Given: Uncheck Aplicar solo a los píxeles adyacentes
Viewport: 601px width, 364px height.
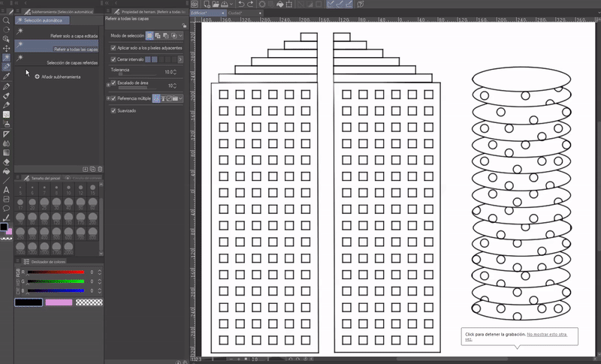Looking at the screenshot, I should tap(113, 47).
